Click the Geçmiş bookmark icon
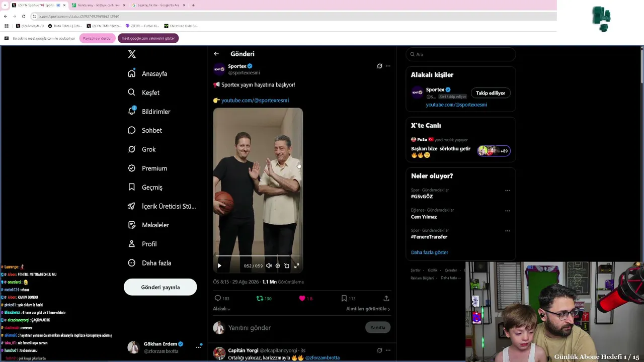The width and height of the screenshot is (644, 362). click(x=132, y=187)
